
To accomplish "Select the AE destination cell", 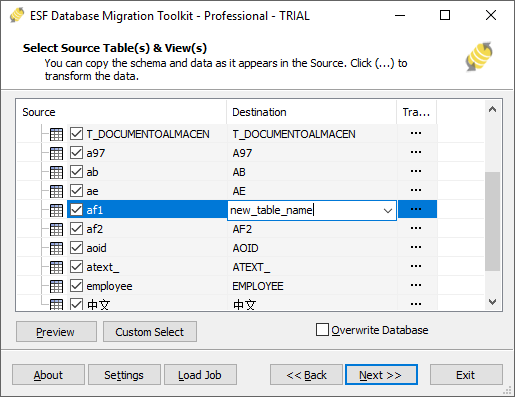I will tap(312, 191).
